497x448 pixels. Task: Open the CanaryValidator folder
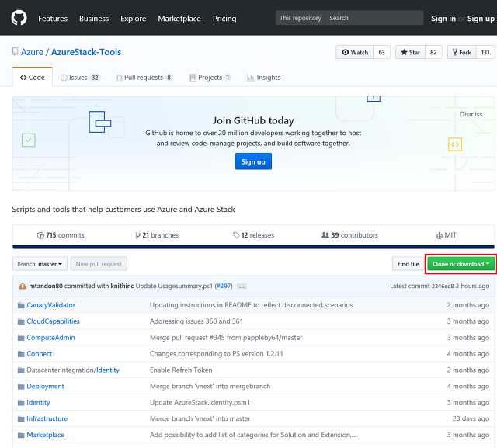[x=50, y=305]
